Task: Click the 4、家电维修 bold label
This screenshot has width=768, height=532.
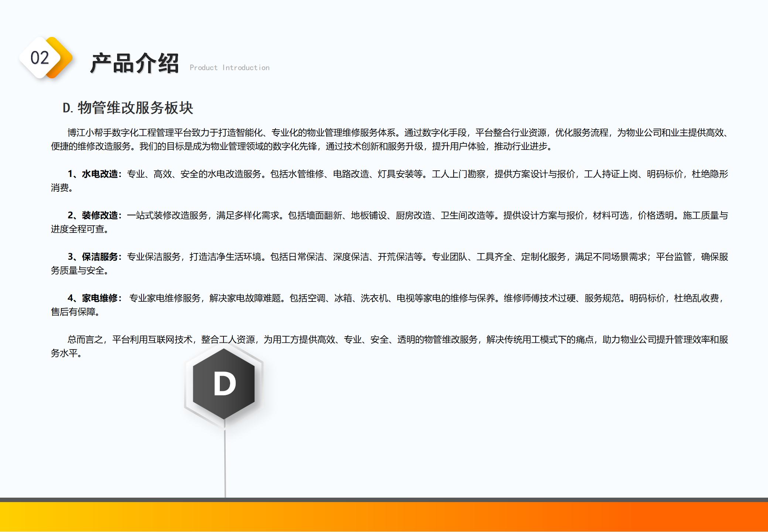Action: coord(95,298)
